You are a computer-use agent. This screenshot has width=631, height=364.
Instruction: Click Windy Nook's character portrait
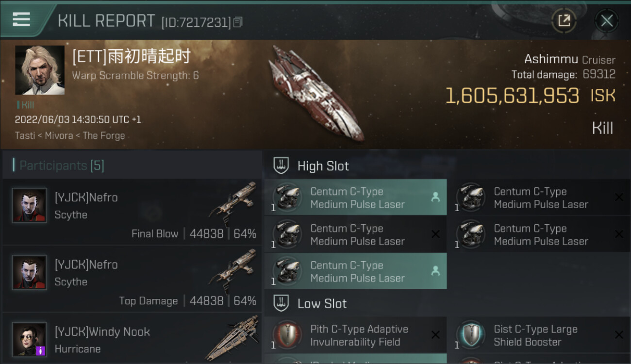click(x=30, y=339)
